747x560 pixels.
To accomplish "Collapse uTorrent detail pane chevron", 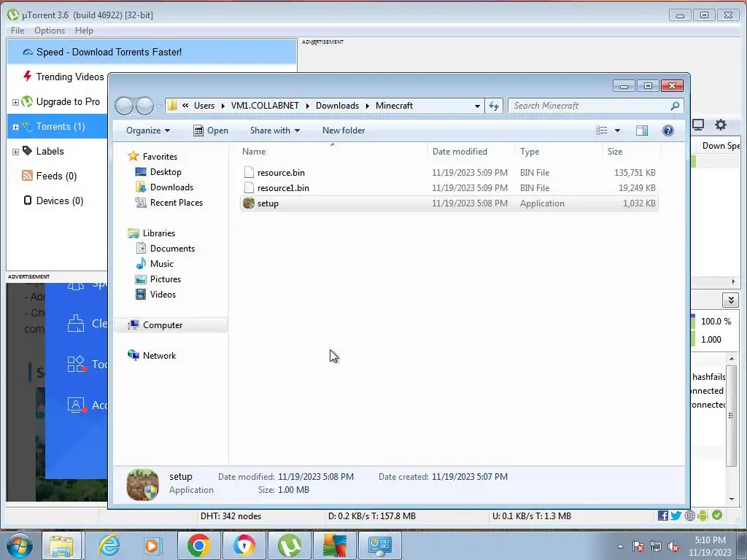I will pos(730,300).
